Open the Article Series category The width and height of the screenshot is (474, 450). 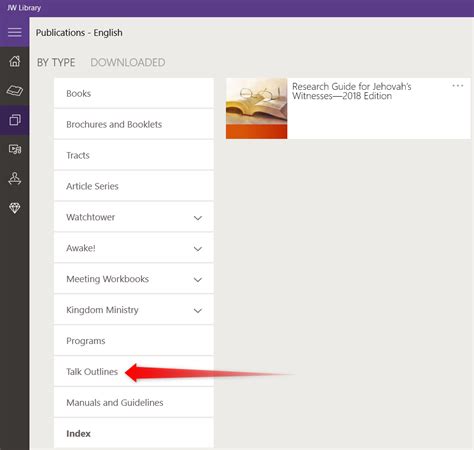pos(134,186)
